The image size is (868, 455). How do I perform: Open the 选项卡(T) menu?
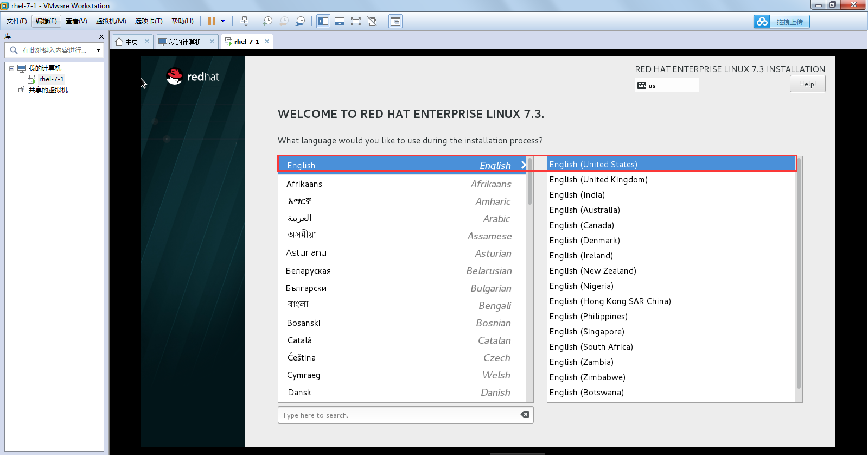[x=149, y=21]
